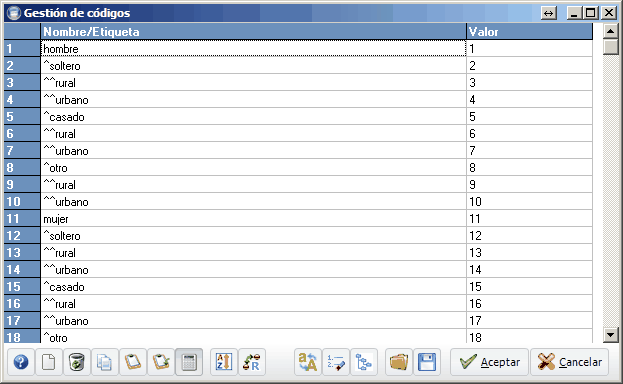The image size is (623, 384).
Task: Select the 'mujer' label cell
Action: (253, 219)
